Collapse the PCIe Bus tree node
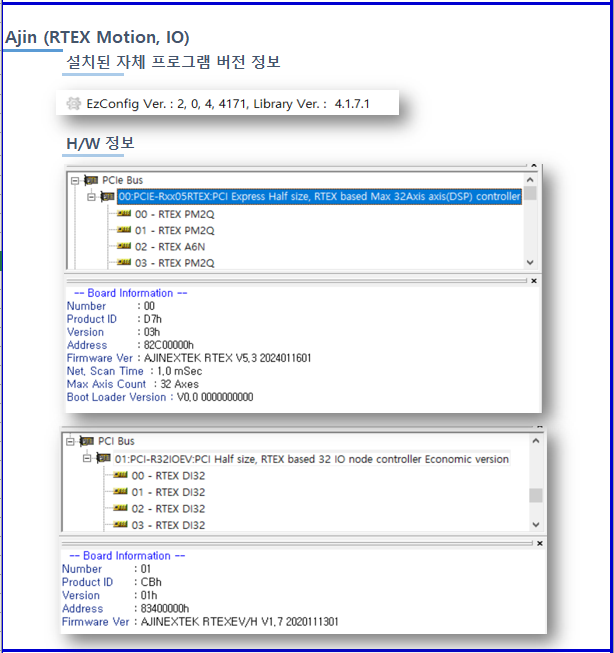 [74, 180]
